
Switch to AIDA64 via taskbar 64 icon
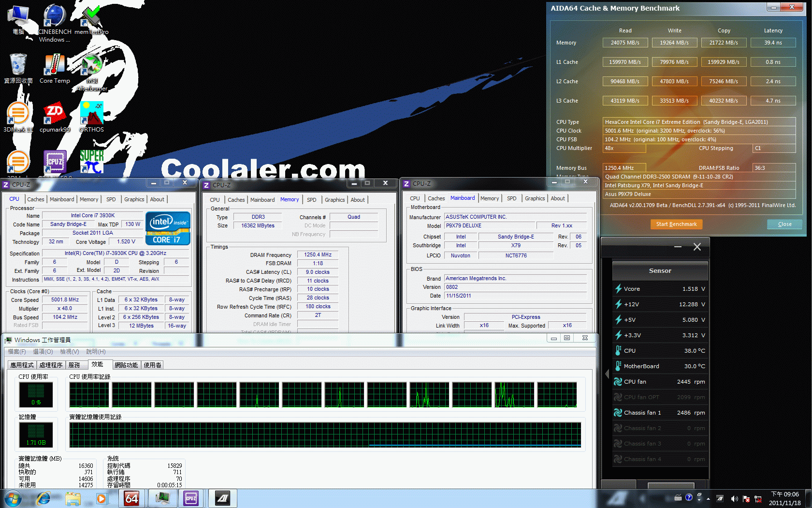tap(131, 498)
